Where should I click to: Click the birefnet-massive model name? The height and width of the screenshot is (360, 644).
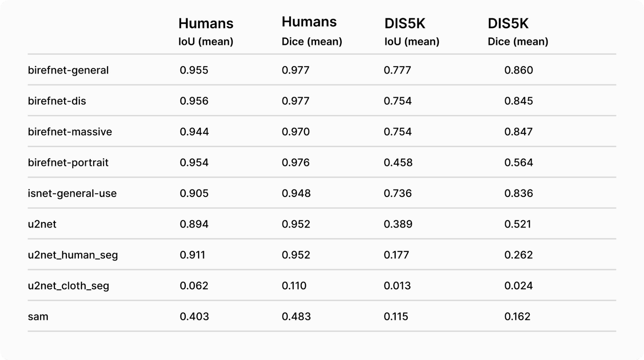tap(70, 132)
